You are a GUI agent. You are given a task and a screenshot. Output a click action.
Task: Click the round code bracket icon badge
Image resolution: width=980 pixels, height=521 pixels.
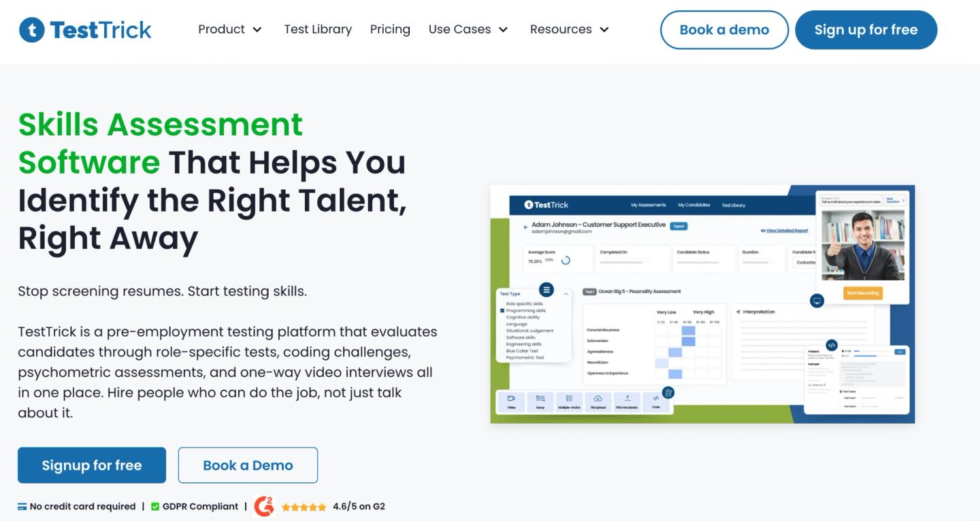point(832,345)
